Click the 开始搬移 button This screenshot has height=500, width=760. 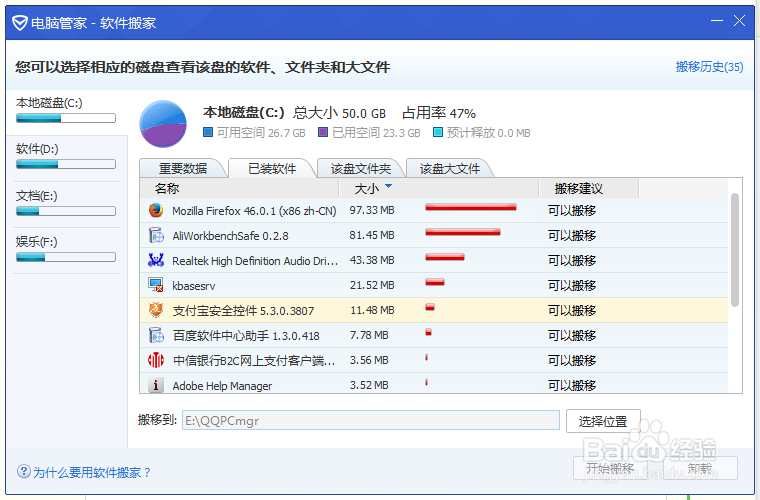coord(610,468)
